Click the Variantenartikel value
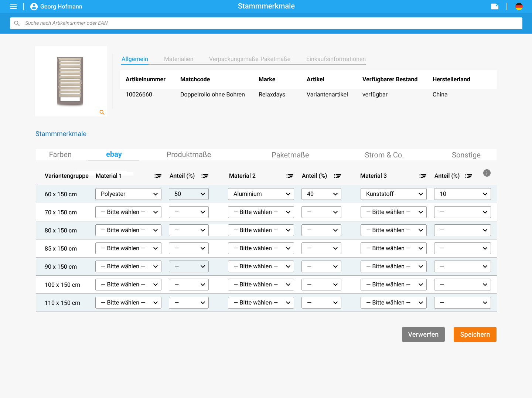This screenshot has height=398, width=532. (327, 95)
